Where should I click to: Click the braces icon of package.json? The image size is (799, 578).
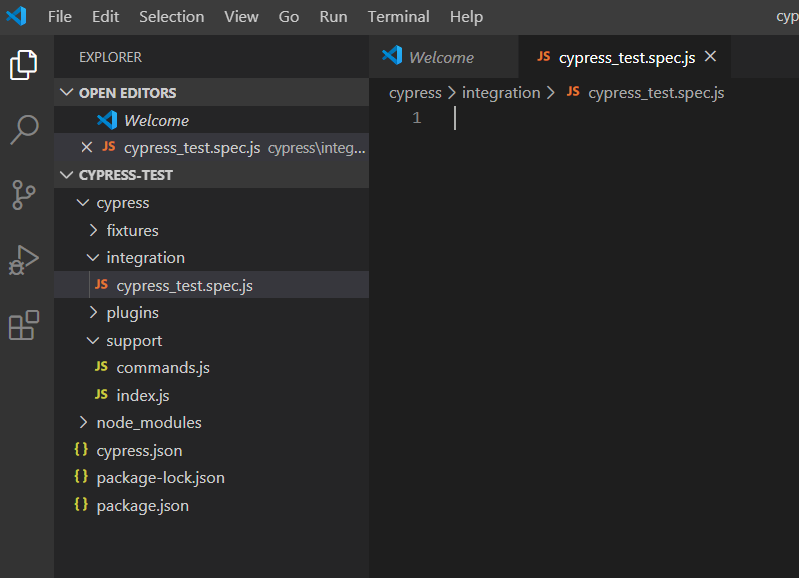[x=81, y=504]
